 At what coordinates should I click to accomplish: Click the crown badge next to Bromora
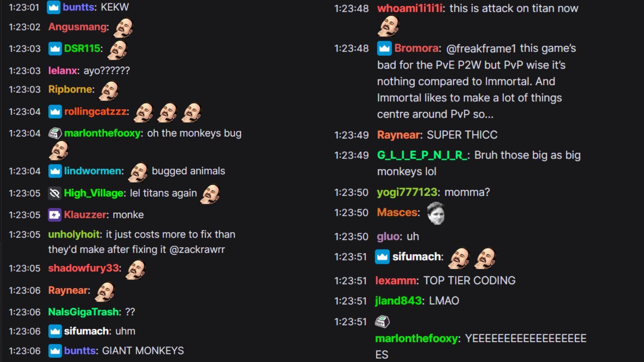point(384,48)
